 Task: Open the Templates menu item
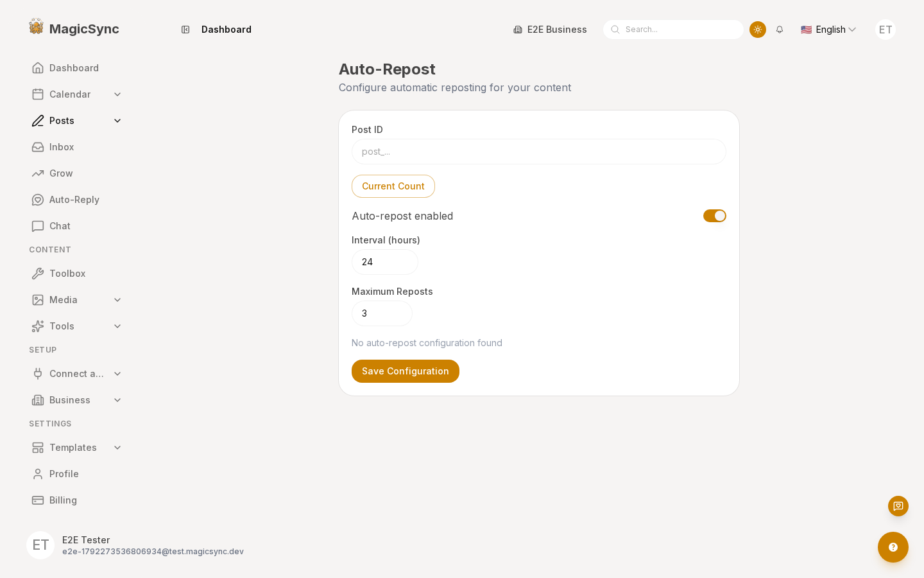coord(77,448)
